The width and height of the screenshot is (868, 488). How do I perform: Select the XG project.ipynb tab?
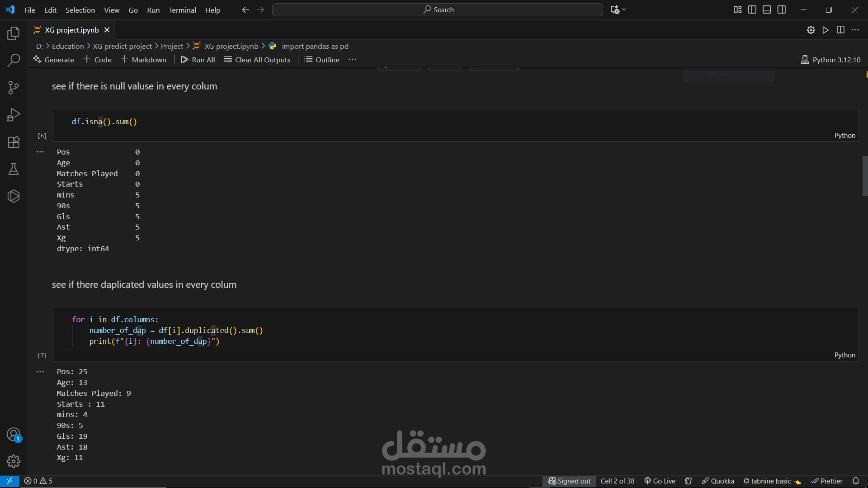(71, 30)
